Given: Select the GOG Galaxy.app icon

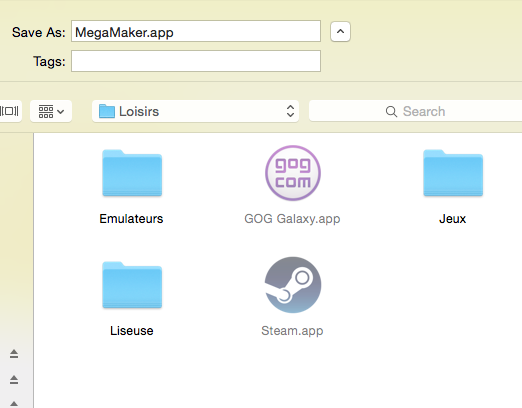Looking at the screenshot, I should click(293, 173).
